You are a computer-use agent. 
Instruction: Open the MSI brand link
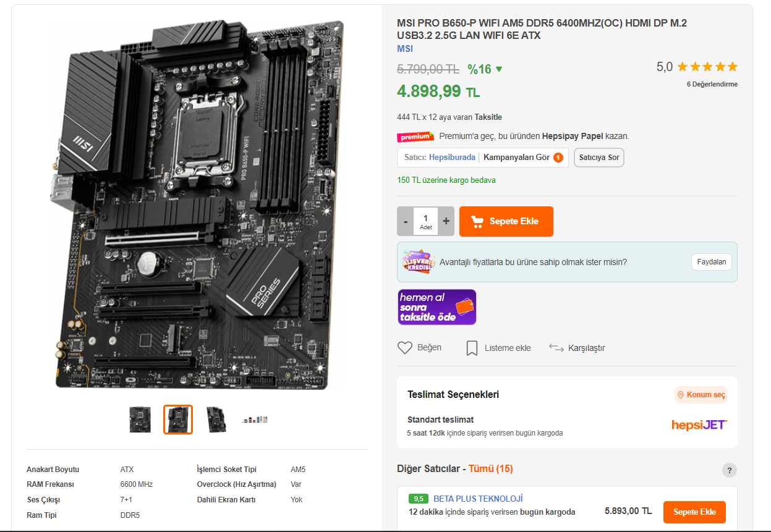click(405, 49)
